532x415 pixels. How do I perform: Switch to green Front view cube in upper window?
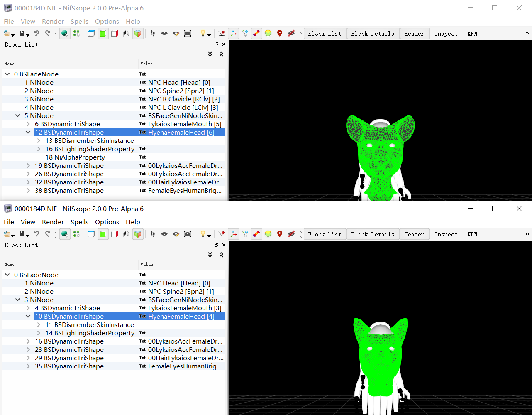103,34
